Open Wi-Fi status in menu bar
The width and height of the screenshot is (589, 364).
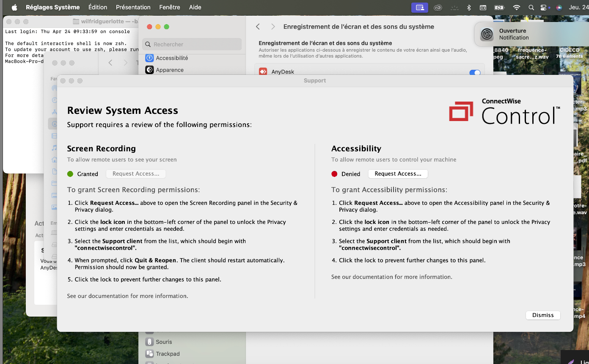point(516,7)
